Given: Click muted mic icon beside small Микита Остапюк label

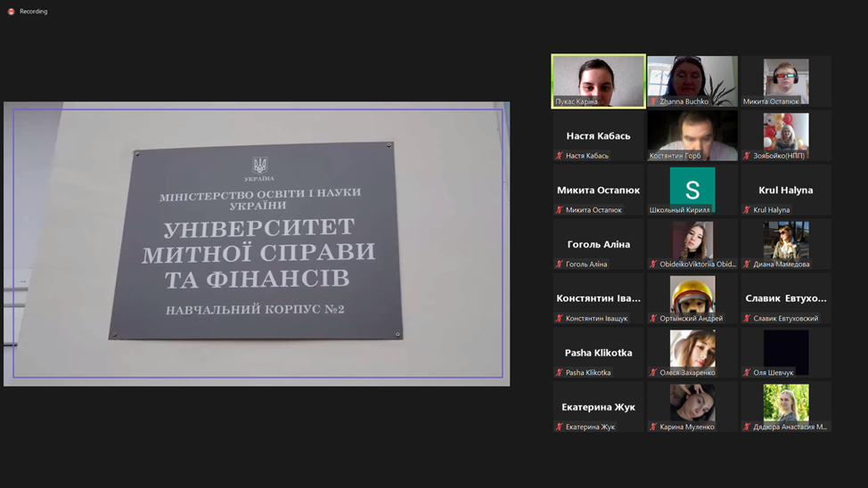Looking at the screenshot, I should [559, 209].
